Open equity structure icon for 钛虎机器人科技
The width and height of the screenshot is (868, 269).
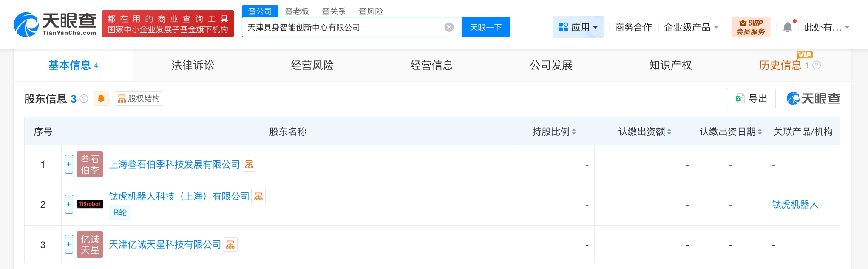(258, 196)
